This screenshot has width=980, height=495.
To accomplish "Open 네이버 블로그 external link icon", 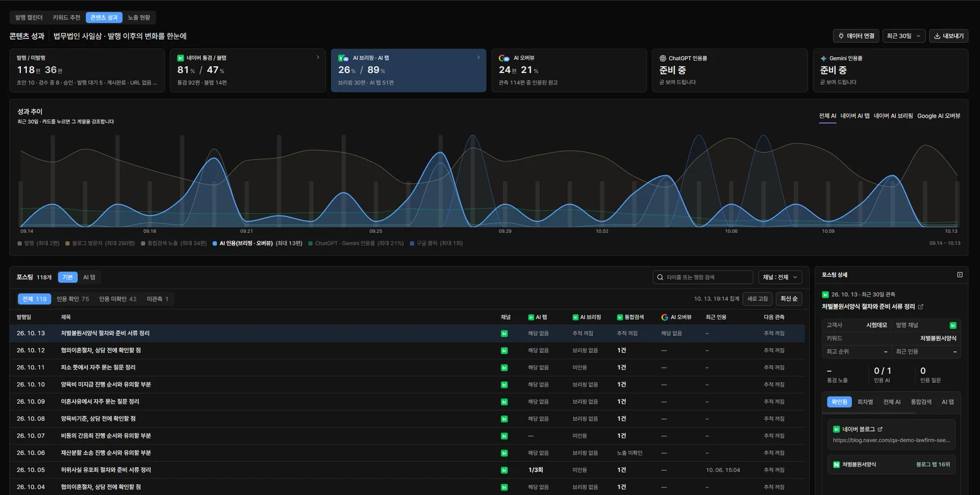I will point(880,429).
